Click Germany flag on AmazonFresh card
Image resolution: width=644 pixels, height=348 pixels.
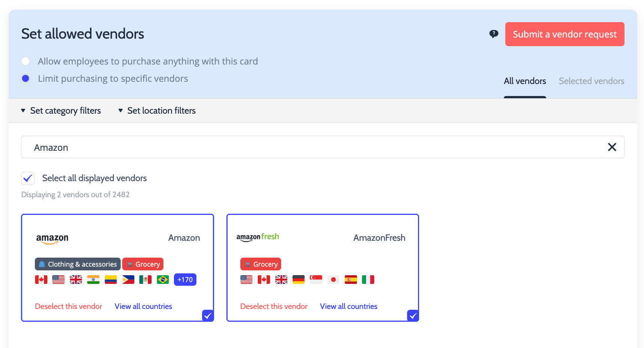point(298,280)
